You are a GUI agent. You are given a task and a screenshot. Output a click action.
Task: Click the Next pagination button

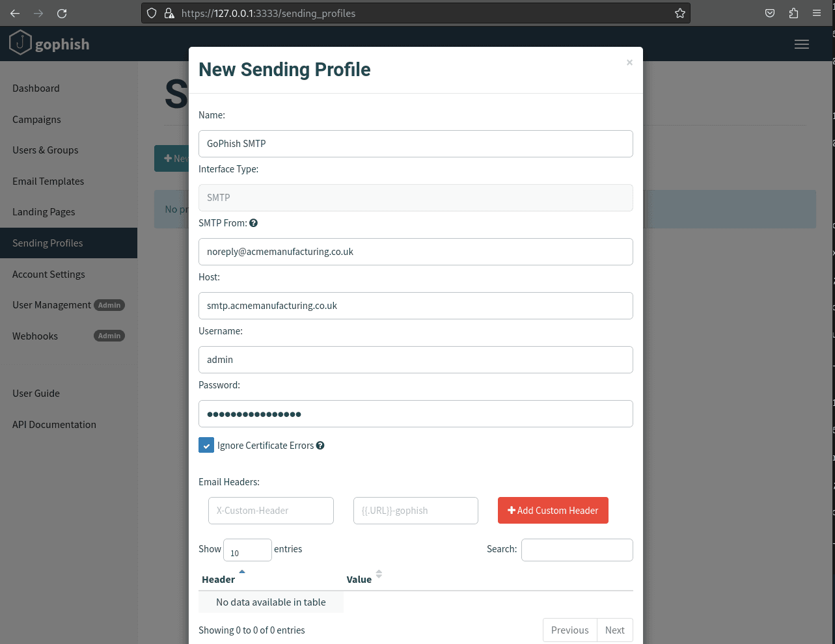tap(614, 630)
